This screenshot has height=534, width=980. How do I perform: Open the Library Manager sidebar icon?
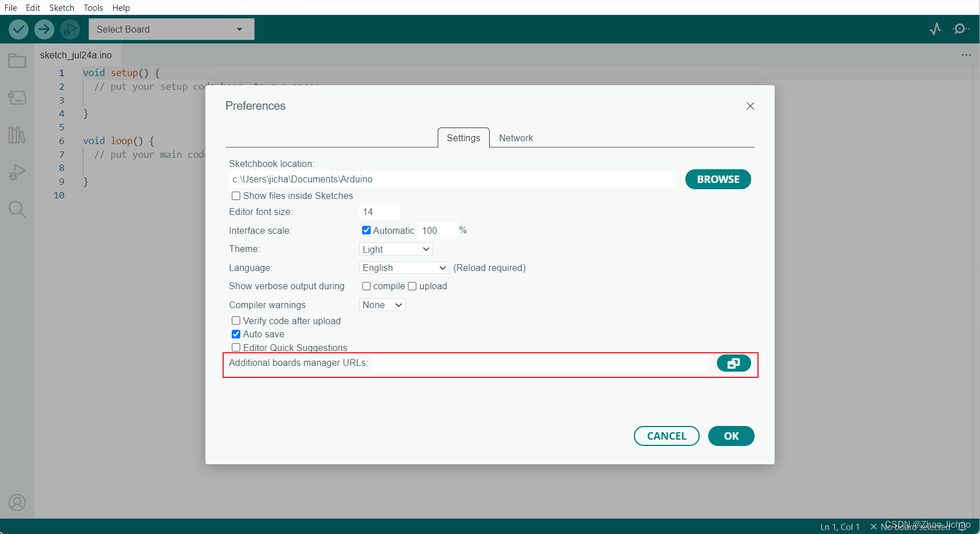click(17, 135)
